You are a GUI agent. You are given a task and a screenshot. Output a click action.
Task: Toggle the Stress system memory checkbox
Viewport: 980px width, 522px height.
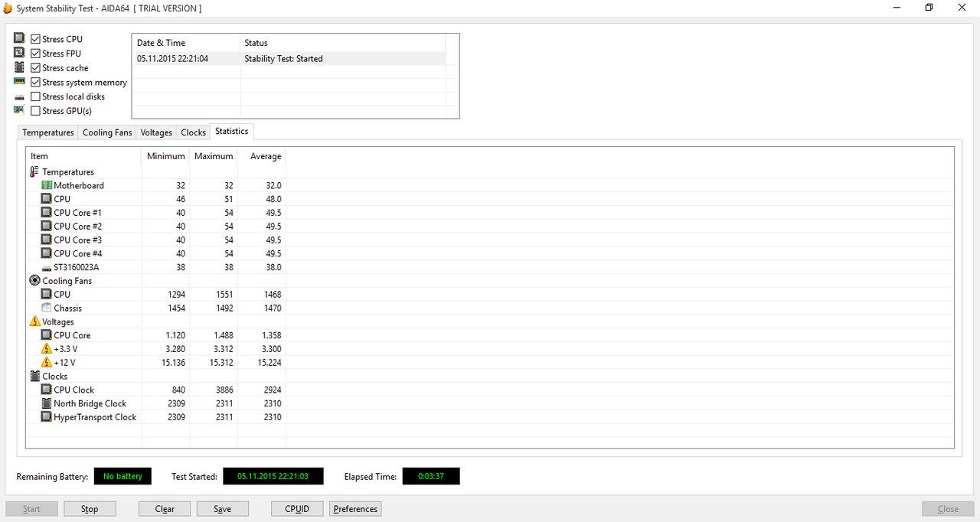coord(36,82)
